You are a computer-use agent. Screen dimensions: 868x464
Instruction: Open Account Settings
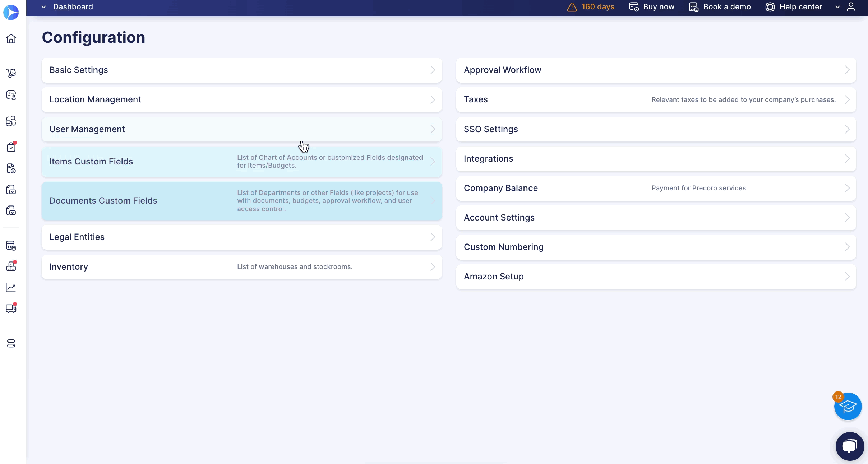coord(656,218)
